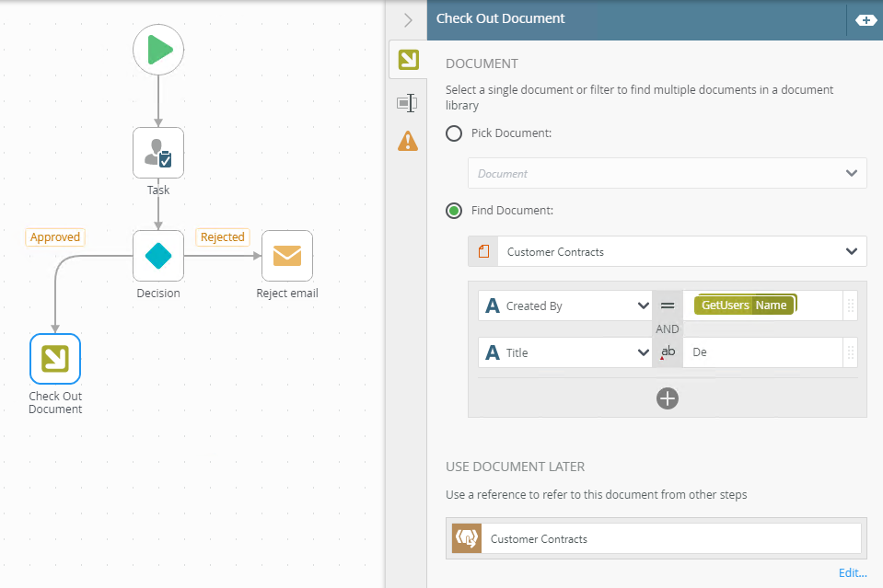Screen dimensions: 883x588
Task: Open the Check Out Document configuration tab
Action: pyautogui.click(x=407, y=61)
